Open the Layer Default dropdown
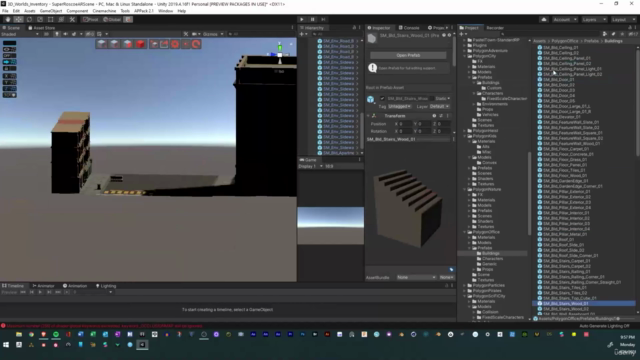The width and height of the screenshot is (640, 360). click(x=439, y=107)
